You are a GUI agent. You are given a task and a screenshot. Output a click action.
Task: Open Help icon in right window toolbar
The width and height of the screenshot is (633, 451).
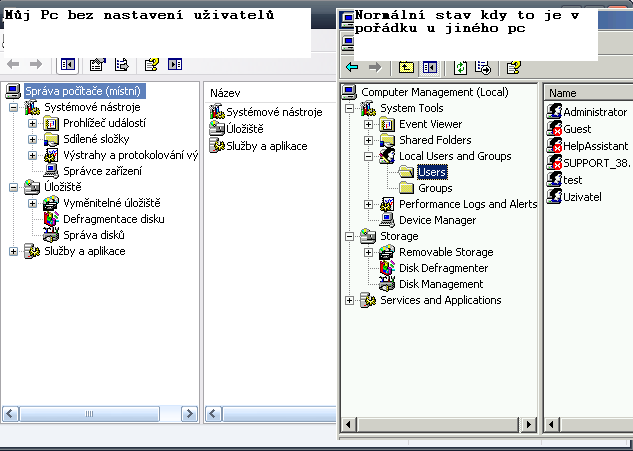tap(514, 67)
